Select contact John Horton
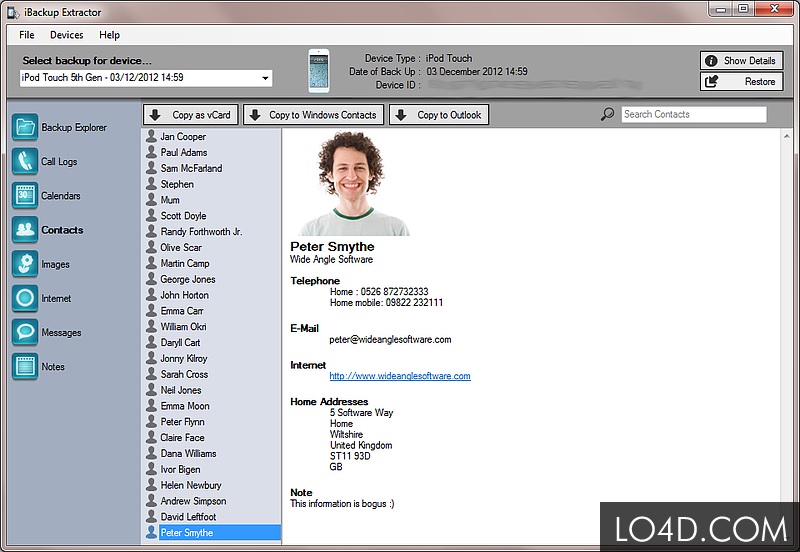Viewport: 800px width, 552px height. click(184, 295)
